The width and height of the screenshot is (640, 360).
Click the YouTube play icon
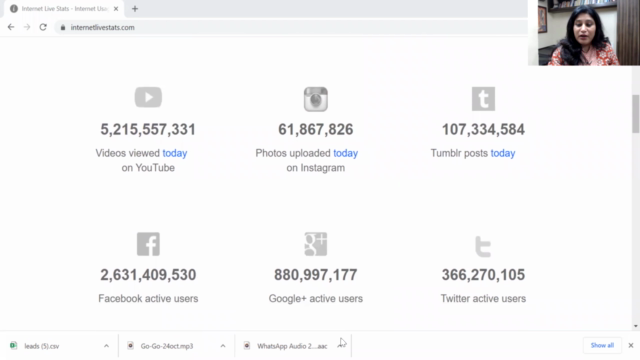(148, 97)
